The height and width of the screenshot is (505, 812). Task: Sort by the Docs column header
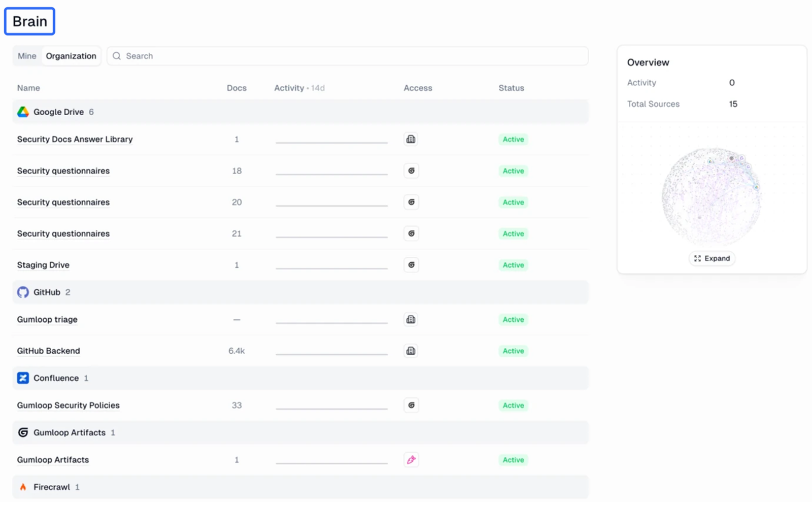pyautogui.click(x=236, y=88)
